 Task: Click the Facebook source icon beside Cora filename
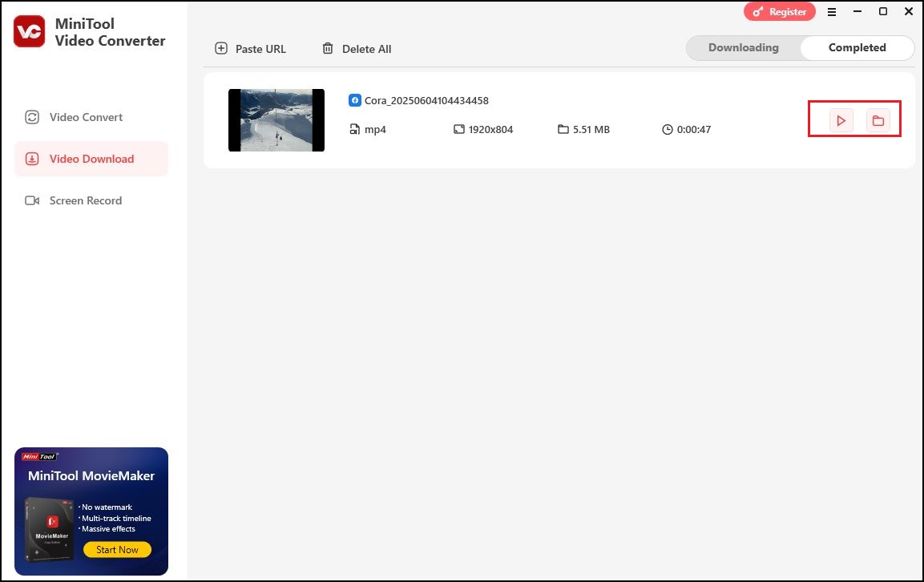355,100
